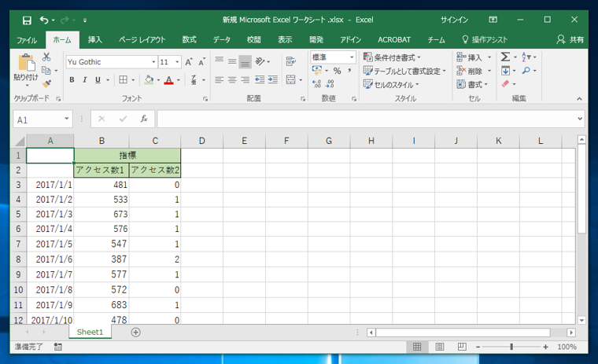The width and height of the screenshot is (598, 364).
Task: Click the Cut scissors icon
Action: pos(46,57)
